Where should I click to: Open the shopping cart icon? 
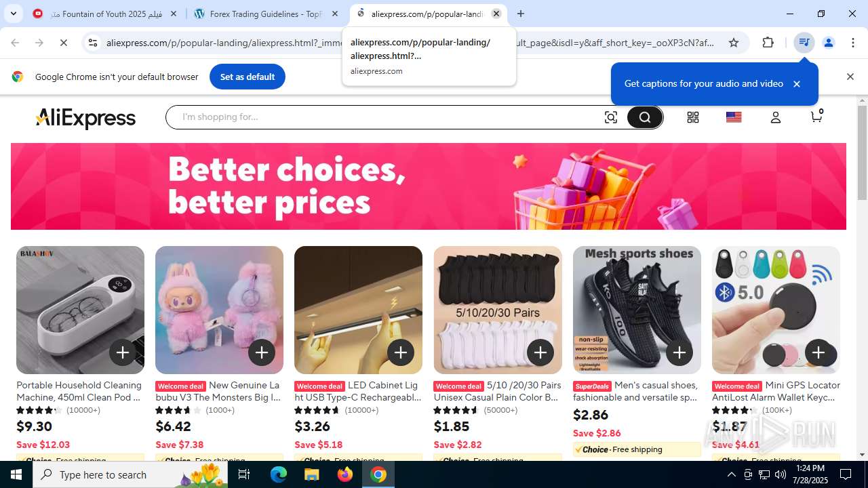pyautogui.click(x=816, y=117)
